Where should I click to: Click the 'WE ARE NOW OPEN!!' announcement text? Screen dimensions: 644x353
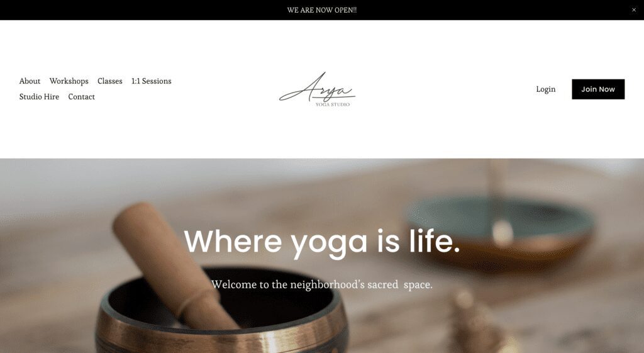(x=322, y=10)
